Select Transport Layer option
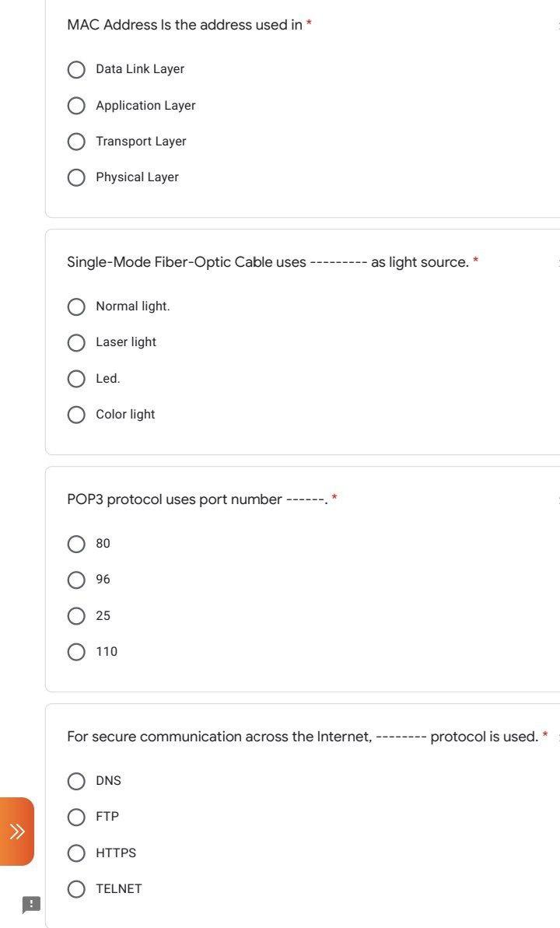The width and height of the screenshot is (560, 928). 75,141
